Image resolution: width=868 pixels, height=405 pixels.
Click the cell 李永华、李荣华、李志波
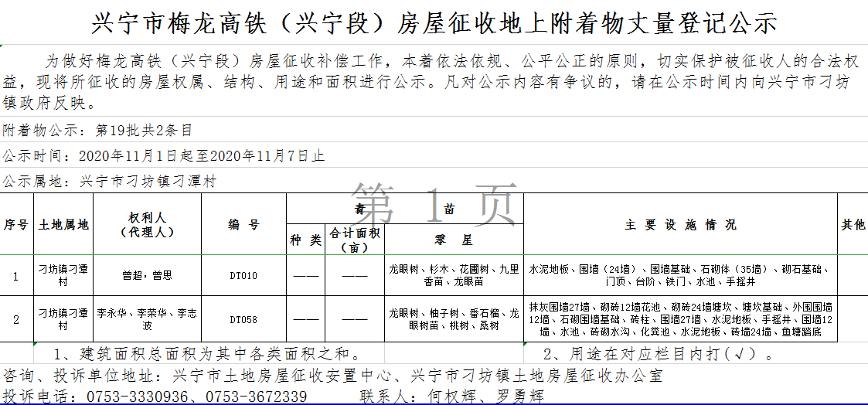147,318
